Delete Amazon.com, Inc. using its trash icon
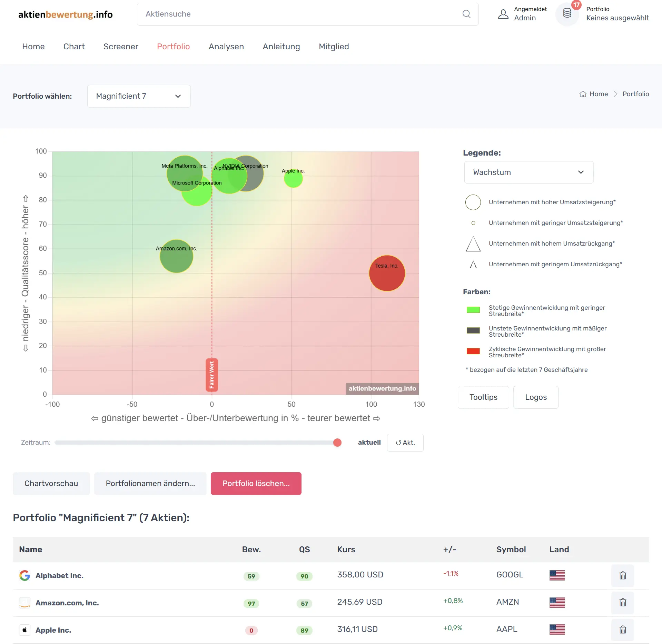 623,603
